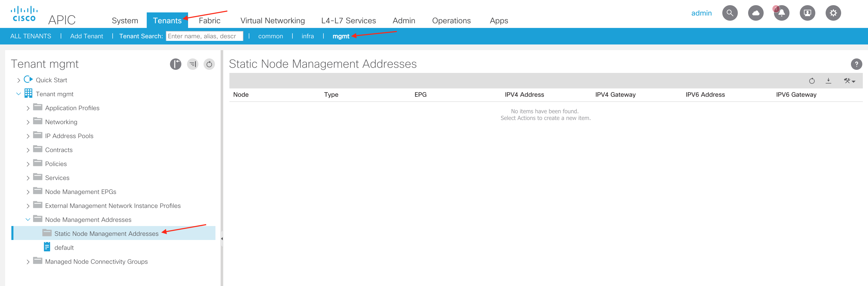
Task: Click the download icon in table toolbar
Action: [x=828, y=81]
